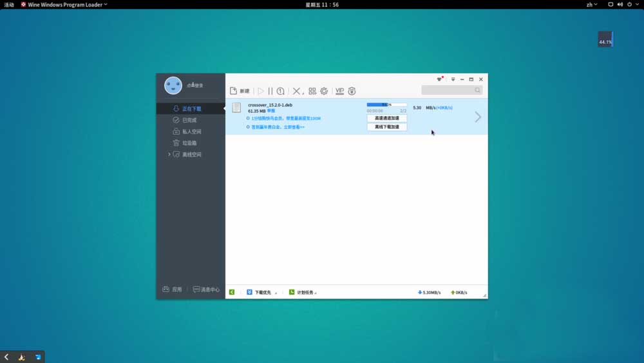The image size is (644, 363).
Task: Select crossover_15.2.0-1.deb file name
Action: [270, 105]
